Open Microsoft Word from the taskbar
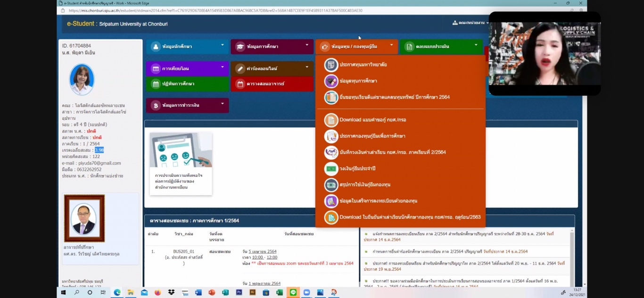 (x=198, y=292)
